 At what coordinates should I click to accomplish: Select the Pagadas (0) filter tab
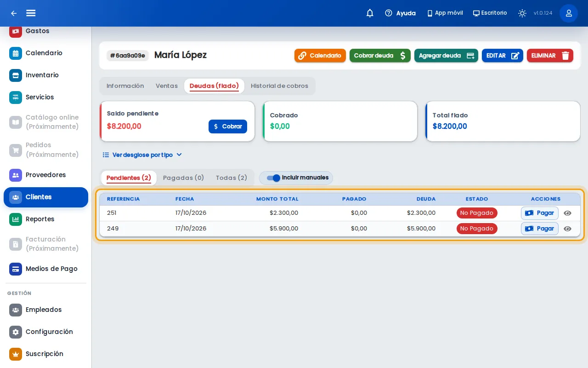183,178
